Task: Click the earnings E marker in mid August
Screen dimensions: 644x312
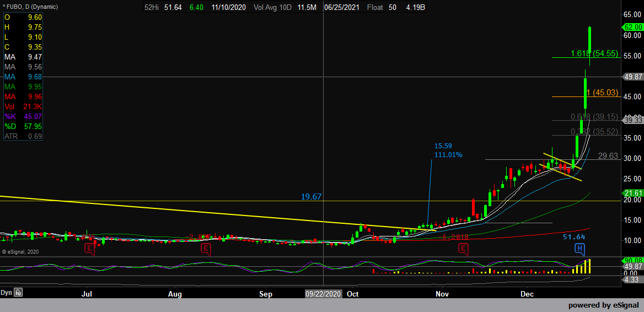Action: click(205, 249)
